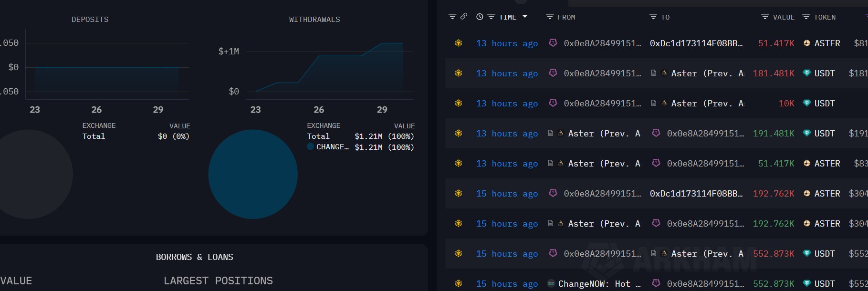Click the clock icon beside the TIME column

480,17
